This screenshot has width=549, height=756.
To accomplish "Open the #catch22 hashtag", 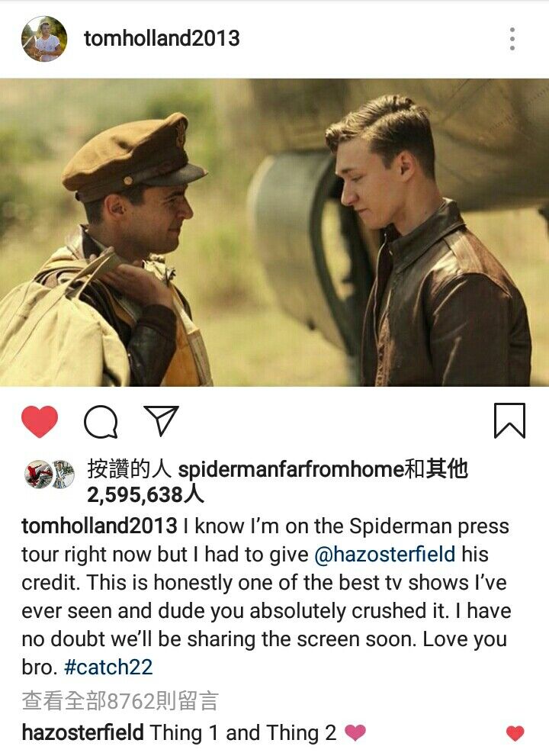I will 108,668.
